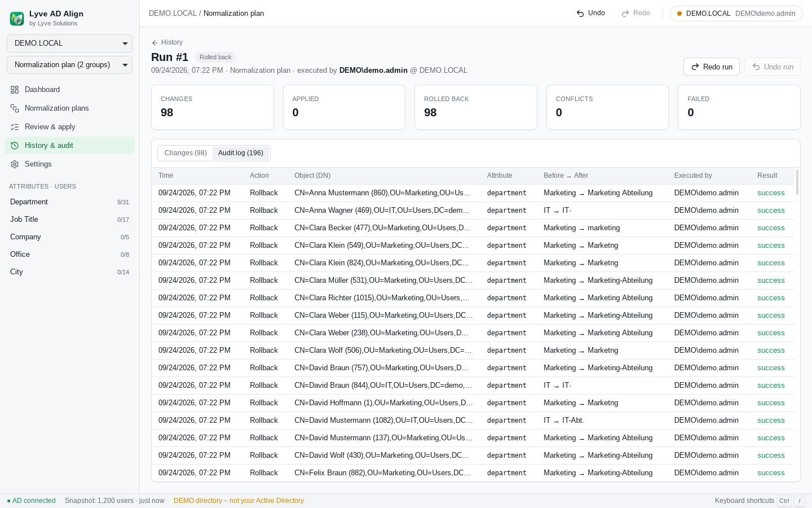Click the Attribute column header

click(x=500, y=176)
